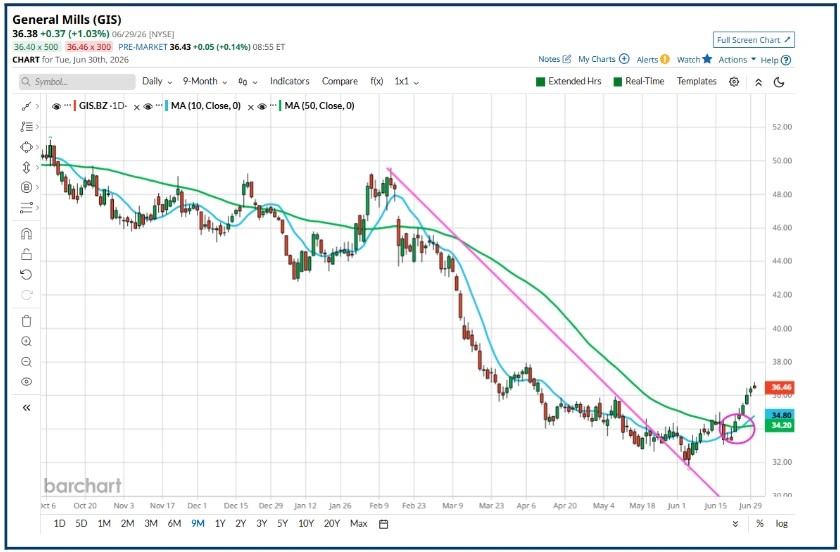Expand the shapes tool submenu arrow
This screenshot has height=552, width=840.
[x=37, y=147]
